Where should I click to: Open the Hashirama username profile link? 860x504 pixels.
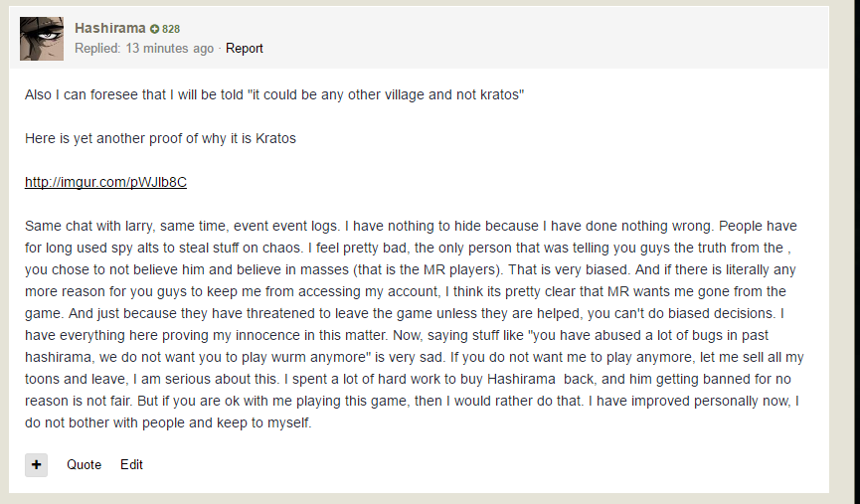pos(109,29)
